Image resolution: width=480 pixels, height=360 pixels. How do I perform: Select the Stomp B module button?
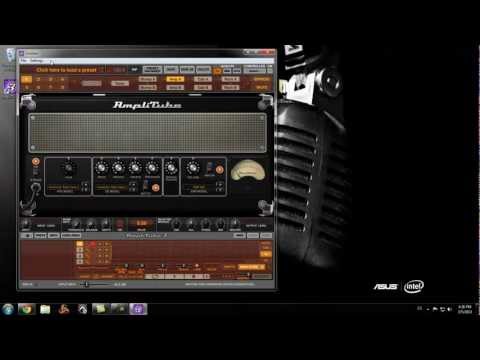[x=147, y=87]
